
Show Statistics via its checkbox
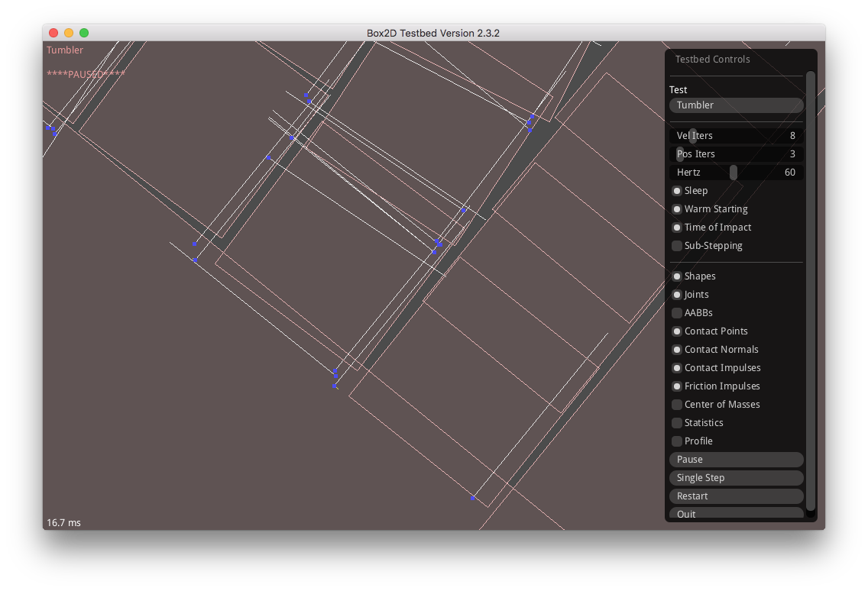click(677, 423)
